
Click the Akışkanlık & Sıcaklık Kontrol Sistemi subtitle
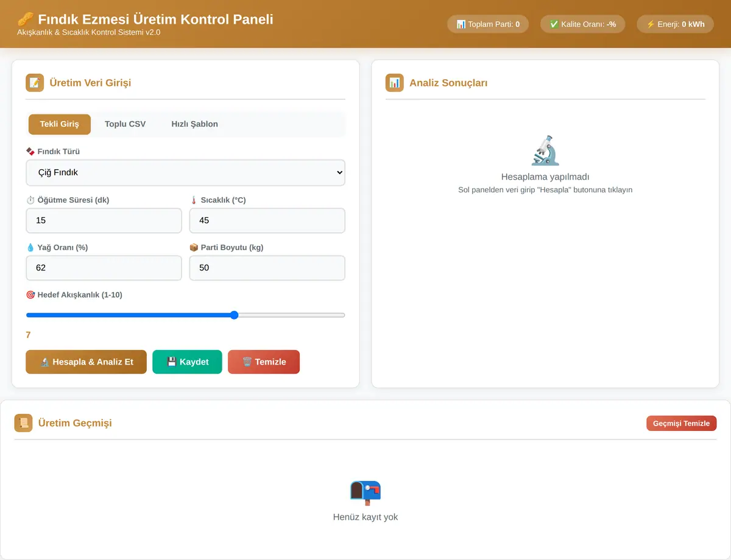[x=89, y=32]
